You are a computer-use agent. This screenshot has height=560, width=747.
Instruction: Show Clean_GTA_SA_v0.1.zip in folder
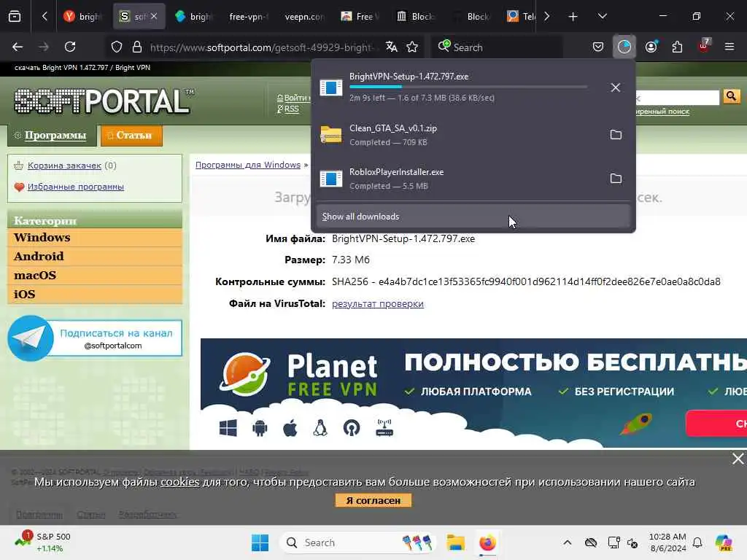616,135
